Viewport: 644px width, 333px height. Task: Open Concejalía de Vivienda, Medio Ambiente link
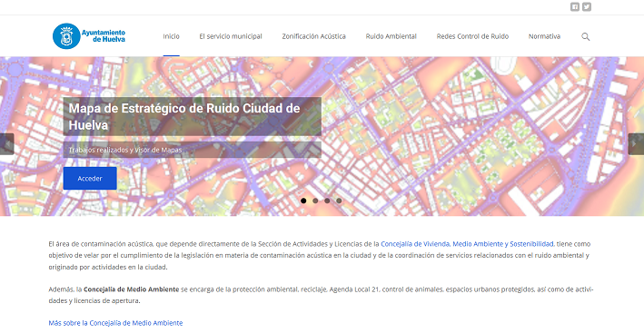pos(467,244)
